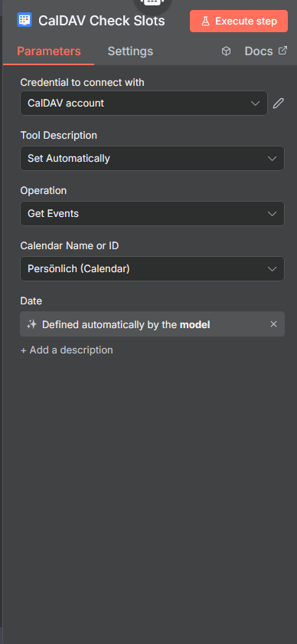Click the pencil icon to edit credential
This screenshot has height=644, width=297.
(x=279, y=103)
